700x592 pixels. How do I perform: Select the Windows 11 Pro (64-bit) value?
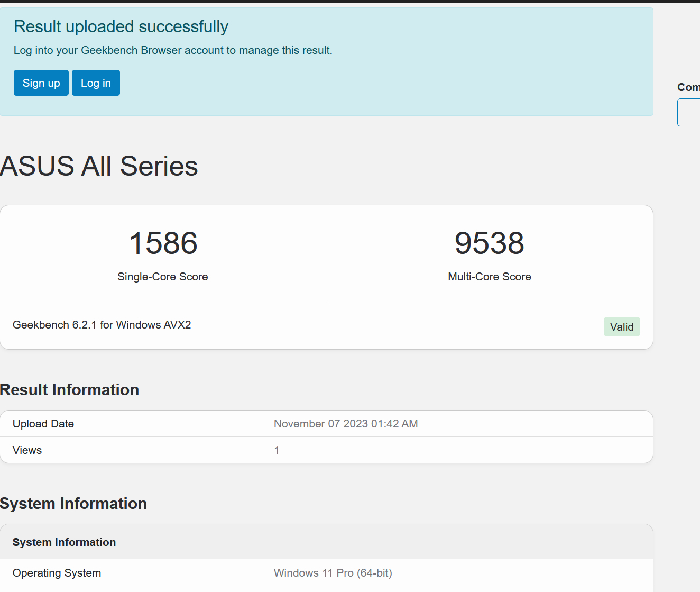[x=333, y=573]
